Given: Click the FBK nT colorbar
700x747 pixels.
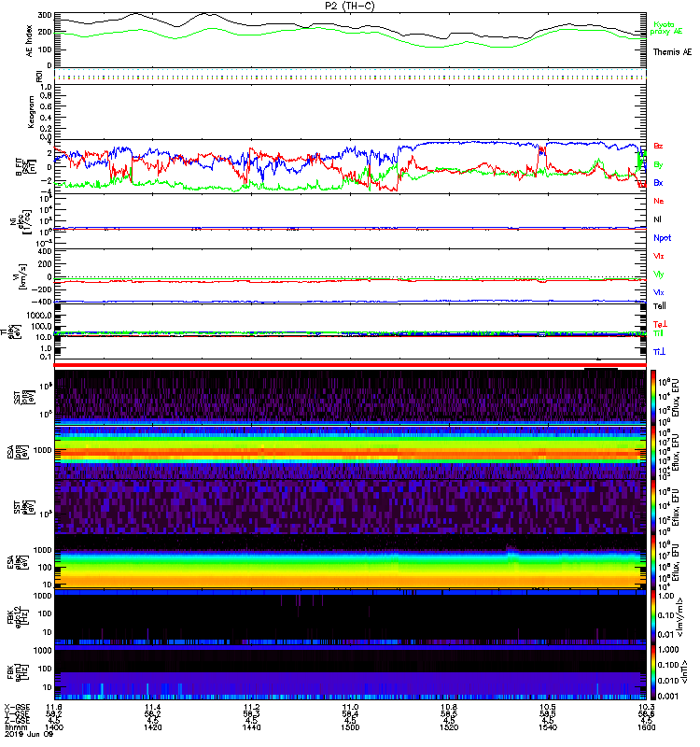Looking at the screenshot, I should click(x=653, y=671).
